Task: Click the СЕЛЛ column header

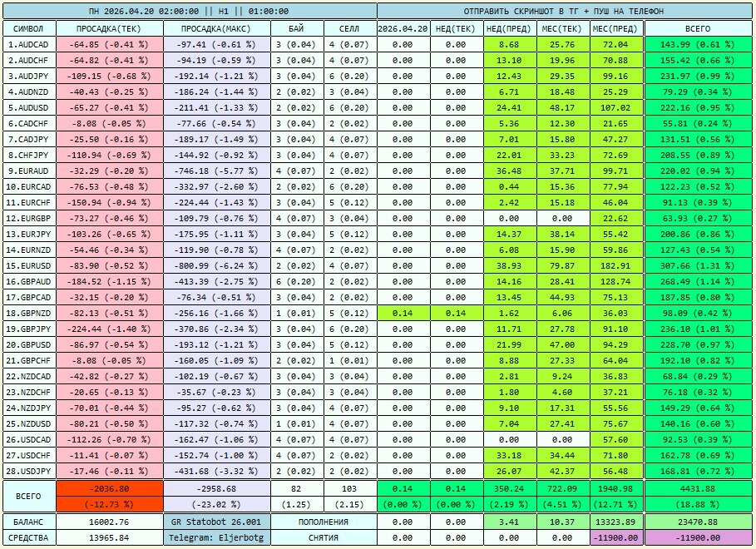Action: click(349, 28)
